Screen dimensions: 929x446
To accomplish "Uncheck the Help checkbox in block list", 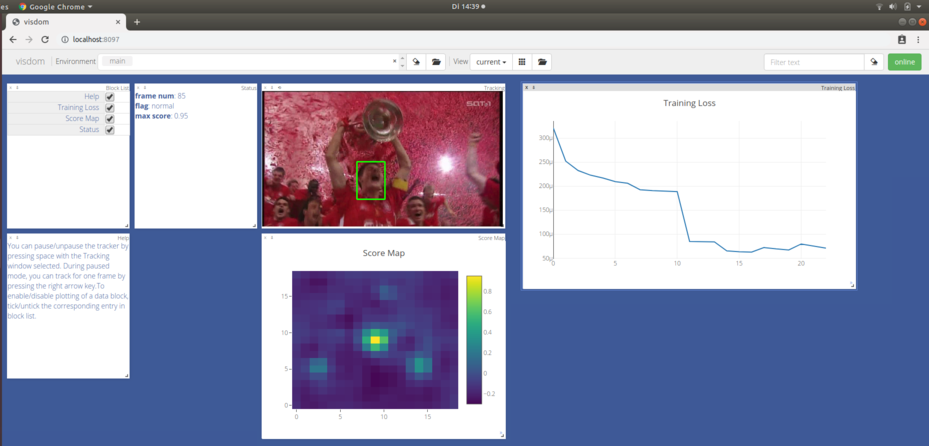I will 110,97.
